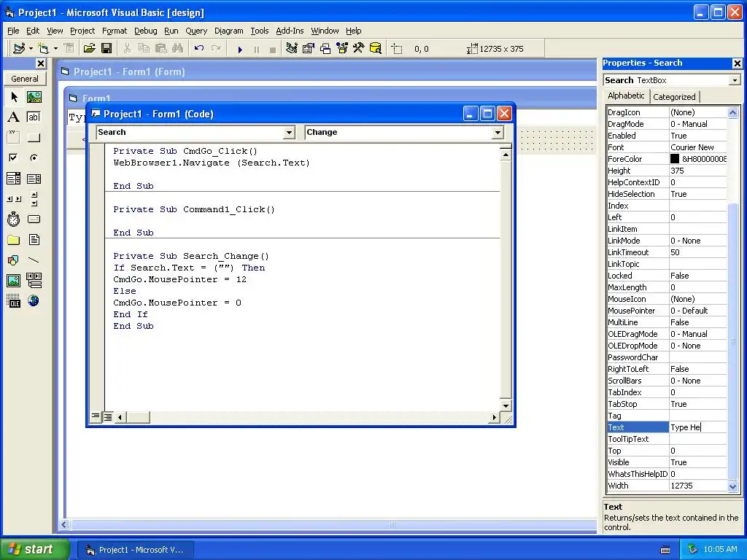
Task: Select the Frame control tool
Action: tap(14, 138)
